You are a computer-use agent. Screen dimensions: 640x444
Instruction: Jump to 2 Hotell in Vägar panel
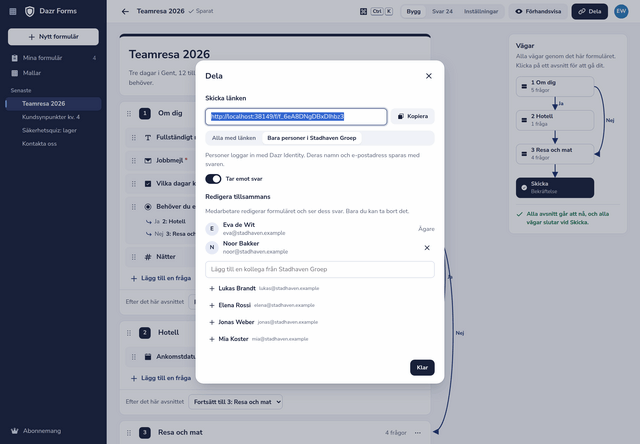[555, 120]
